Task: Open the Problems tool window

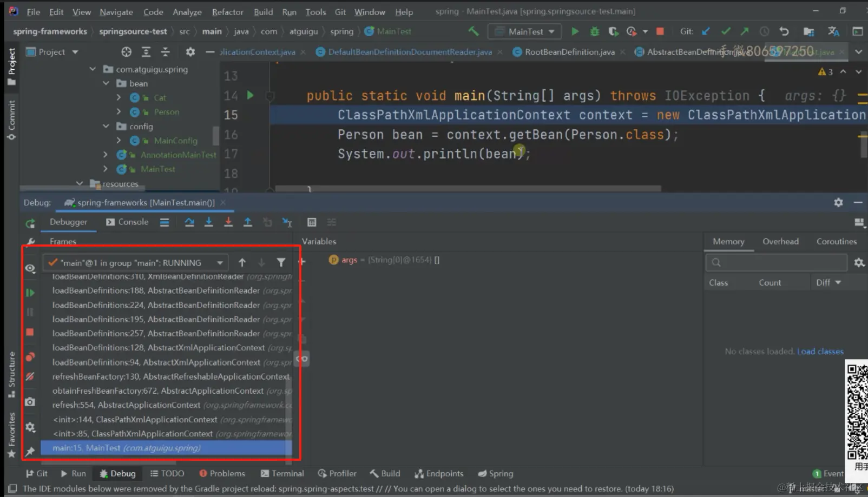Action: point(222,473)
